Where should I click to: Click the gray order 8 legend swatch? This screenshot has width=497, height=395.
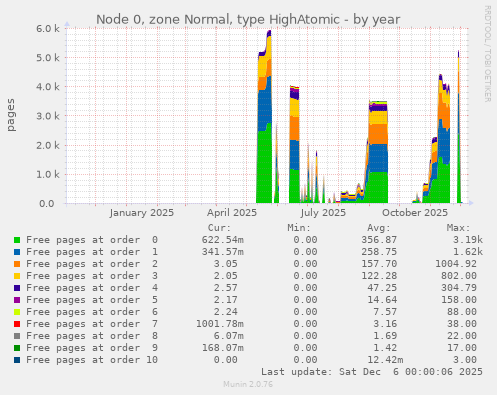pyautogui.click(x=17, y=336)
